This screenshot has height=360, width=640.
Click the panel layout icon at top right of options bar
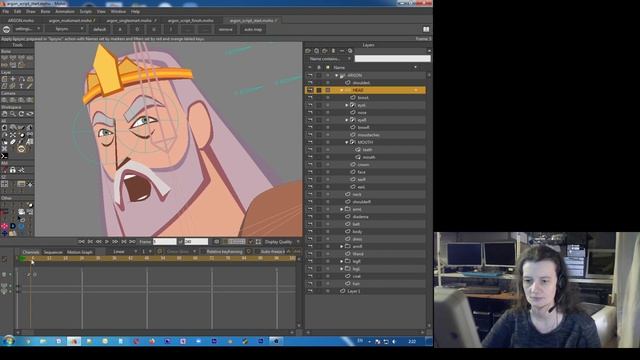(426, 29)
